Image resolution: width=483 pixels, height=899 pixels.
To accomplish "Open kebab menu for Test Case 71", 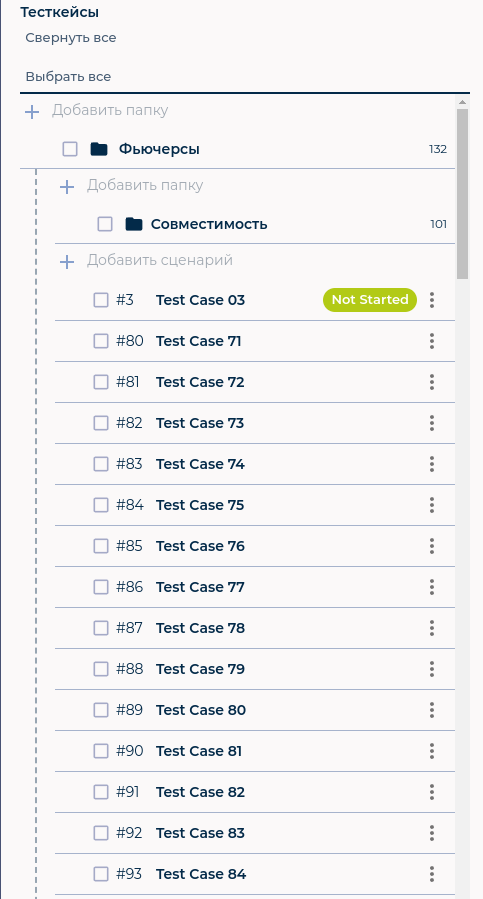I will click(432, 341).
